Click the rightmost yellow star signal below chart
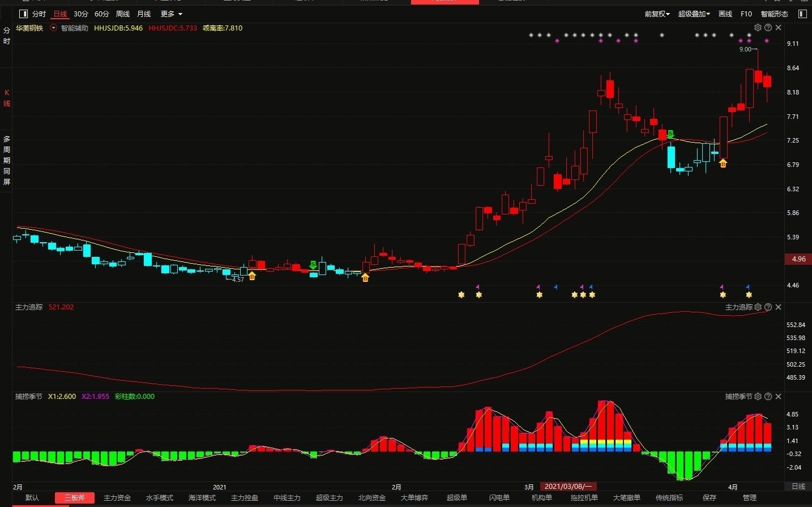812x507 pixels. click(749, 295)
